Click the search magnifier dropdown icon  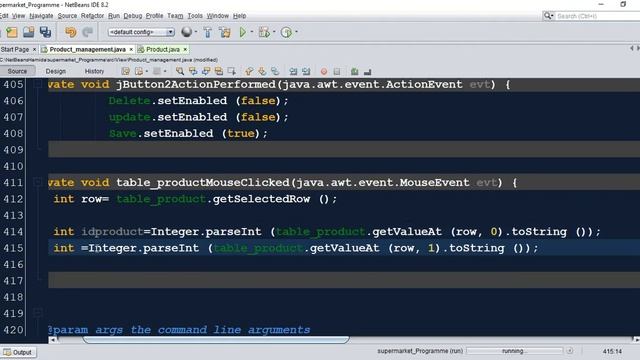click(548, 16)
